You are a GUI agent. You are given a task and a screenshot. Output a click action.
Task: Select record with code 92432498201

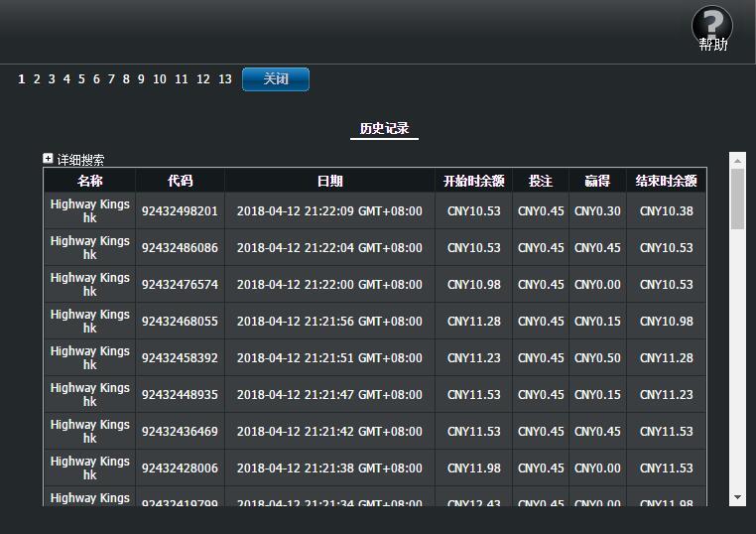(x=180, y=211)
